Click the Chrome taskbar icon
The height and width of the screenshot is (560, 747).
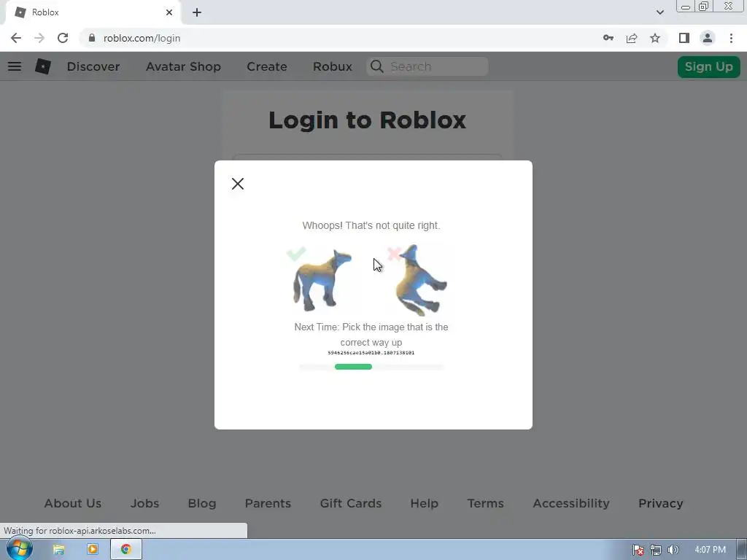pyautogui.click(x=125, y=550)
